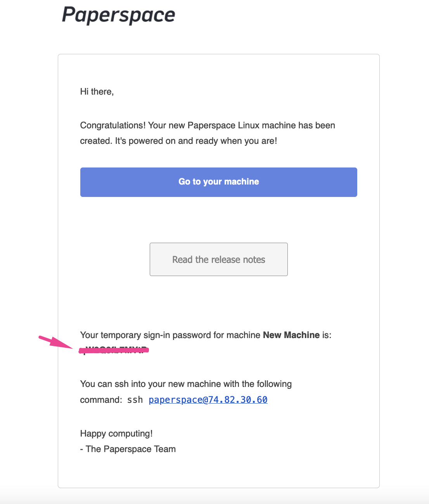Click the Paperspace logo at top

tap(119, 16)
